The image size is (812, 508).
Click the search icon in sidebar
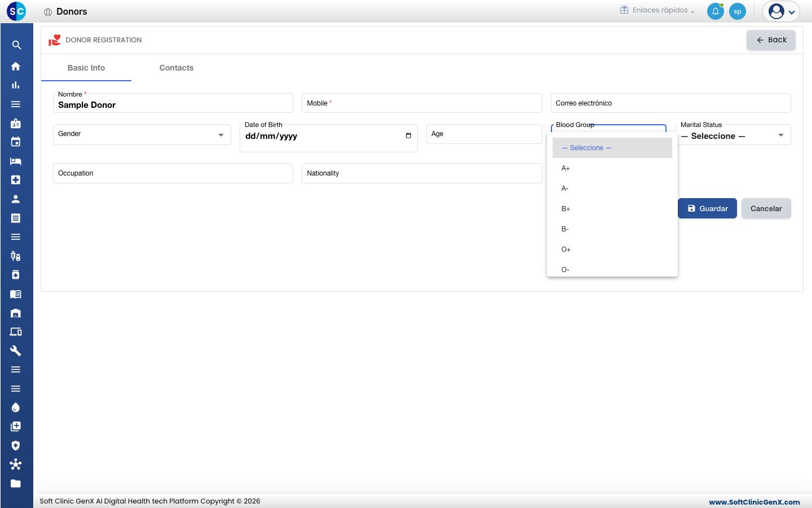16,45
